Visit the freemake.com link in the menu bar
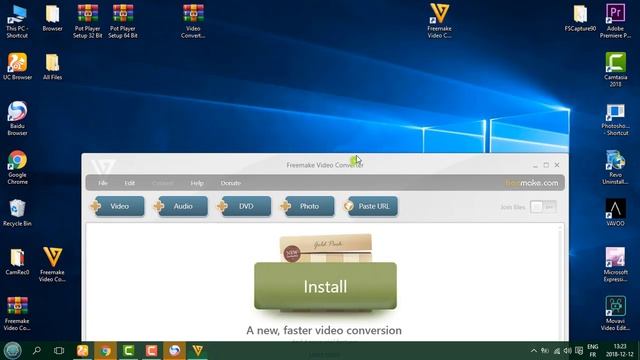 [531, 183]
